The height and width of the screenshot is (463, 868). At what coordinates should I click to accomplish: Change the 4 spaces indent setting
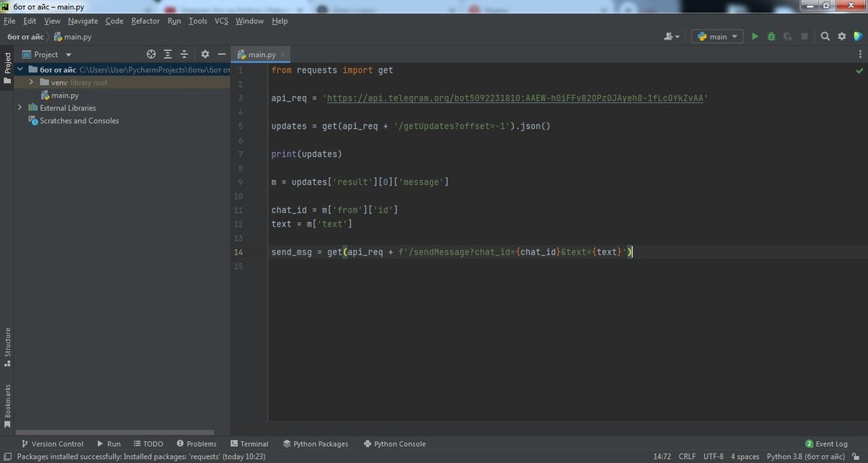(745, 456)
